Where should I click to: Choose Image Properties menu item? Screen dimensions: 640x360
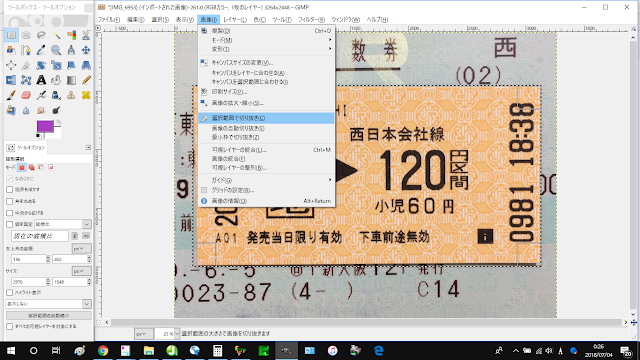click(266, 201)
